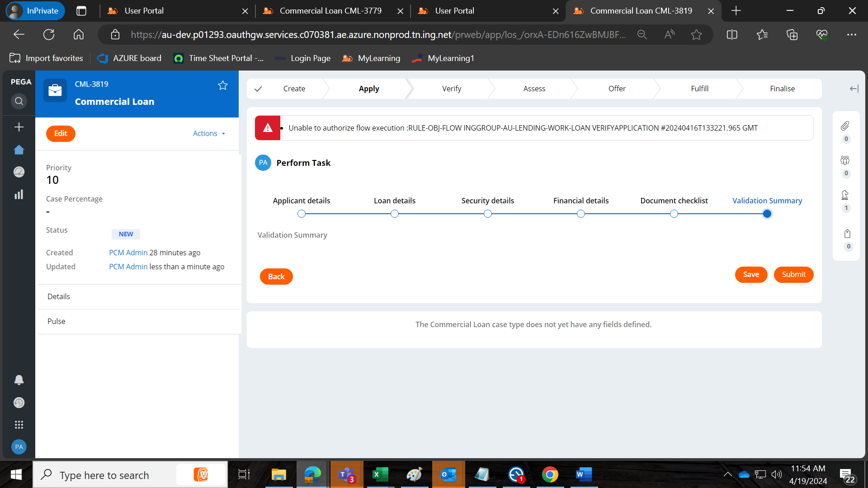The image size is (868, 488).
Task: Open the followers panel with group icon
Action: point(844,160)
